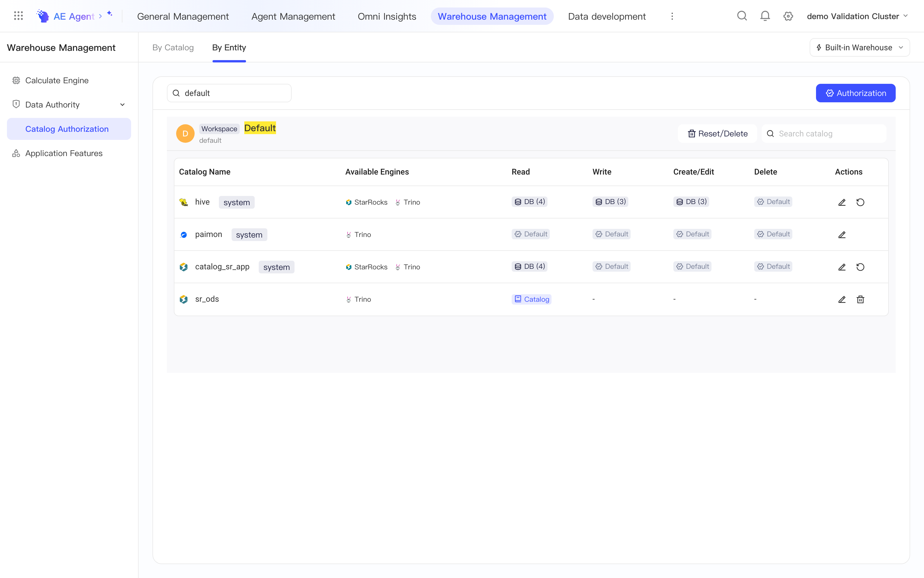Focus the entity search field containing default
The image size is (924, 578).
point(229,93)
